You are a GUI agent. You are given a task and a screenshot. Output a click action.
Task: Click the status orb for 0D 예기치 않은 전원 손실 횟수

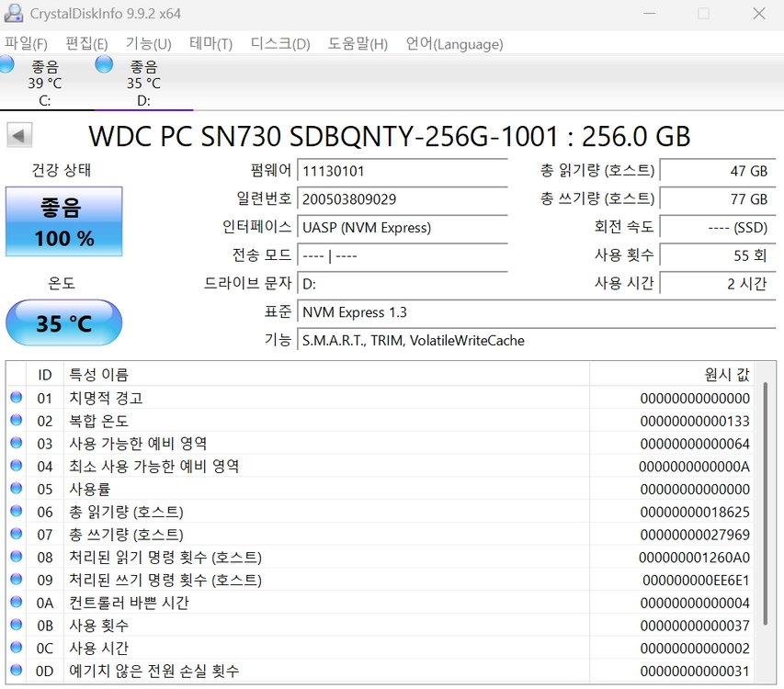pyautogui.click(x=16, y=670)
